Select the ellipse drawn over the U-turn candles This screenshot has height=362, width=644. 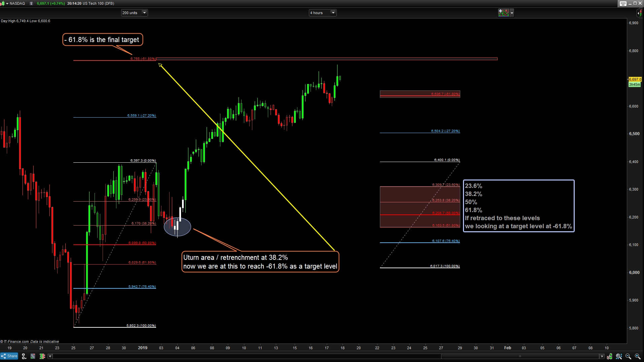pos(177,227)
